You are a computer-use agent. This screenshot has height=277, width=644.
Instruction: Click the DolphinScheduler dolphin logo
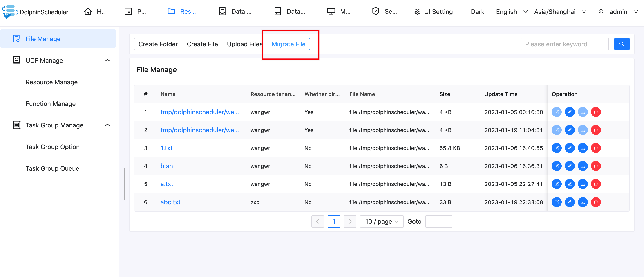10,12
